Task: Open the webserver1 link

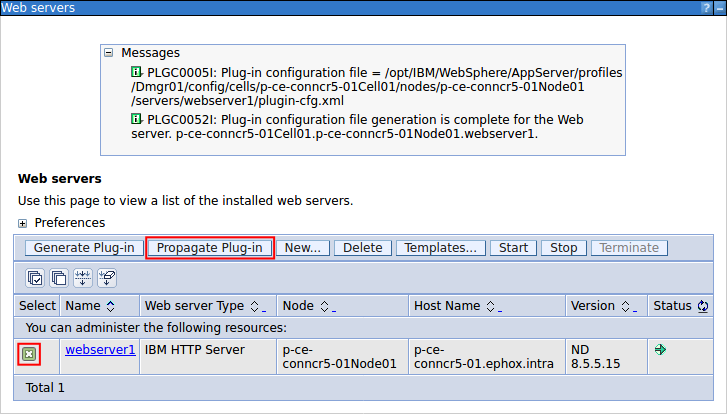Action: [100, 350]
